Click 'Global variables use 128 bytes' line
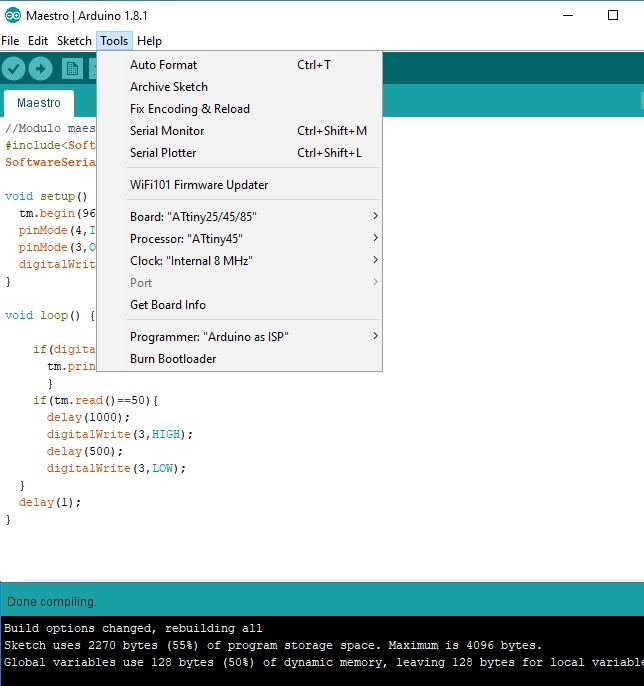The width and height of the screenshot is (644, 686). pos(324,662)
